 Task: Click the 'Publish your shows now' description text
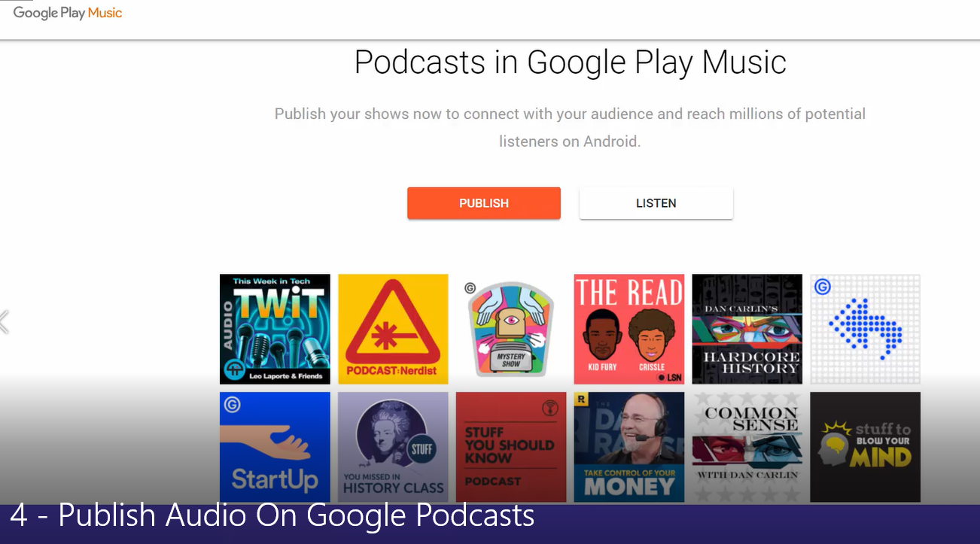[x=570, y=114]
